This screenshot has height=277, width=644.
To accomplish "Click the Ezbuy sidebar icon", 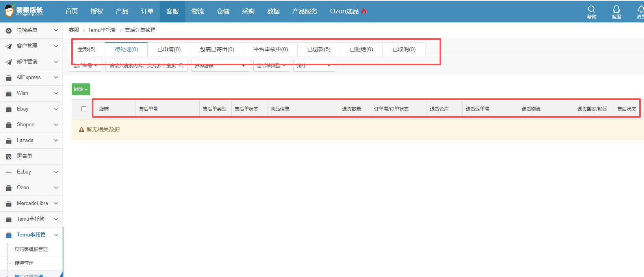I will click(x=9, y=172).
